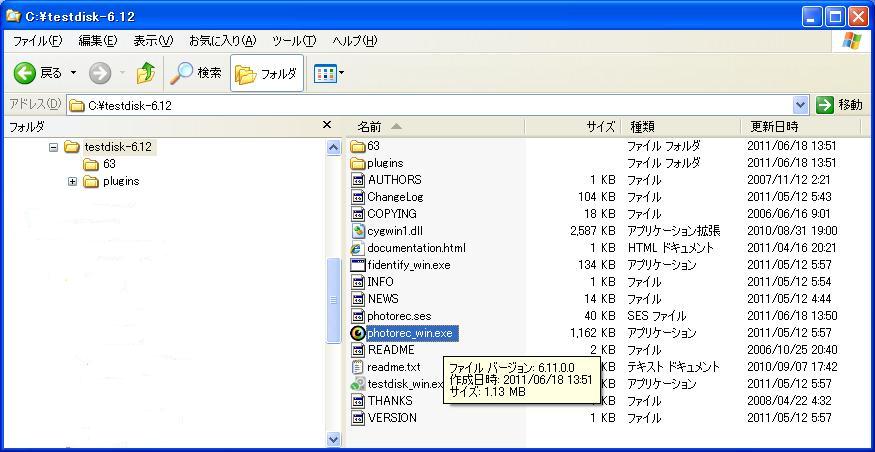Maximize the Explorer window

click(835, 17)
